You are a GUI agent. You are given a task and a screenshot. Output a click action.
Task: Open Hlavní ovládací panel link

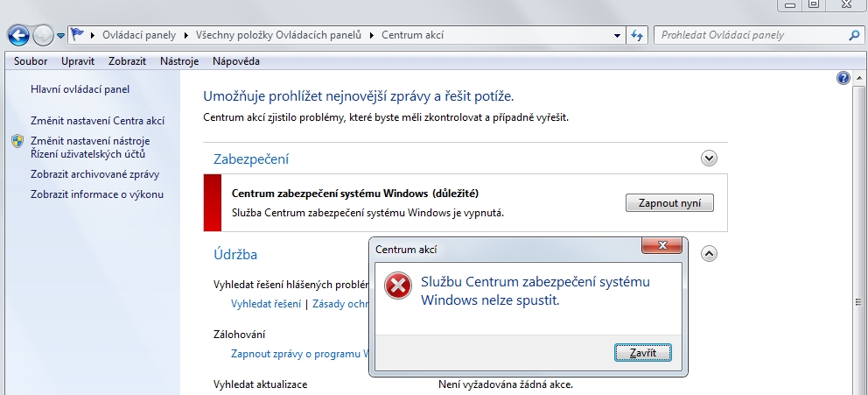(80, 88)
